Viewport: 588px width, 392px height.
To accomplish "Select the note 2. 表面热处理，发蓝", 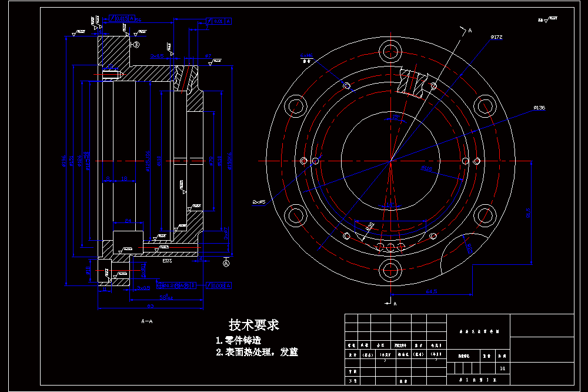I will pyautogui.click(x=257, y=352).
